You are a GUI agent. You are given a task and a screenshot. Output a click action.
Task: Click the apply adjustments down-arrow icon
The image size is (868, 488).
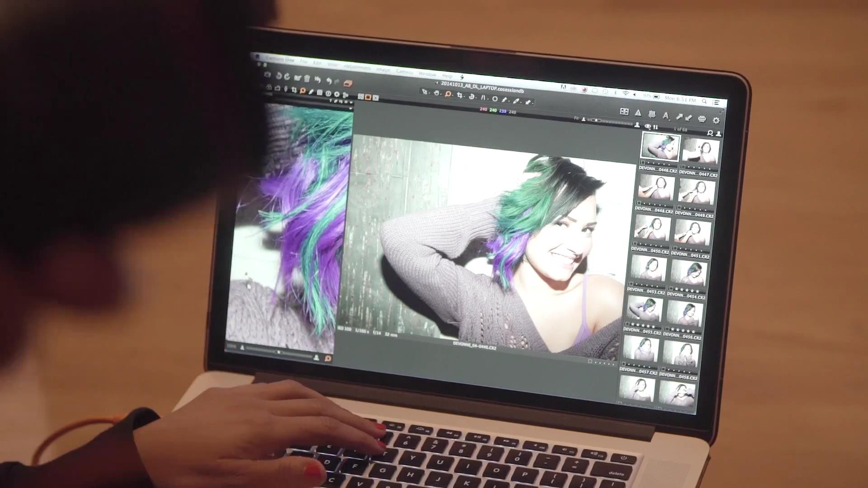coord(689,118)
